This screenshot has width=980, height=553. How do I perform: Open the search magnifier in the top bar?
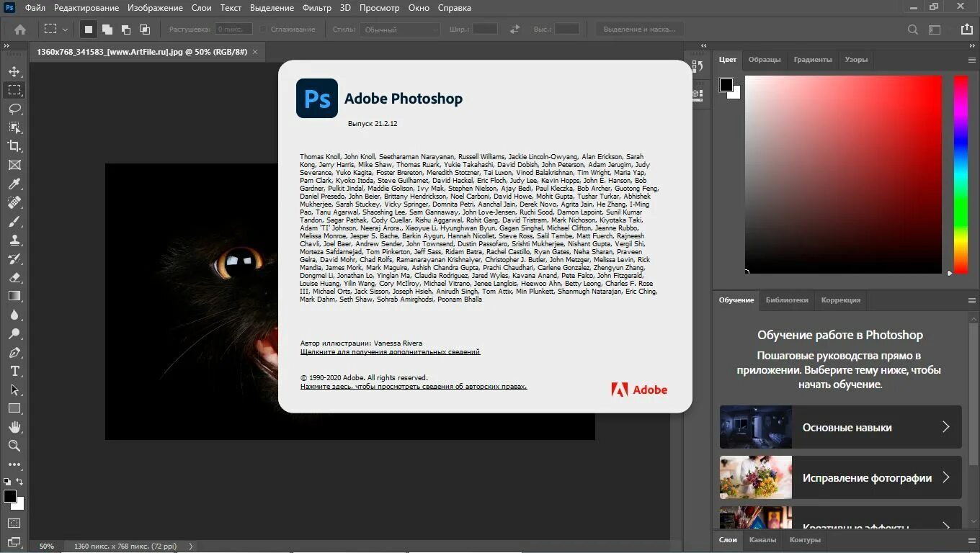coord(913,30)
